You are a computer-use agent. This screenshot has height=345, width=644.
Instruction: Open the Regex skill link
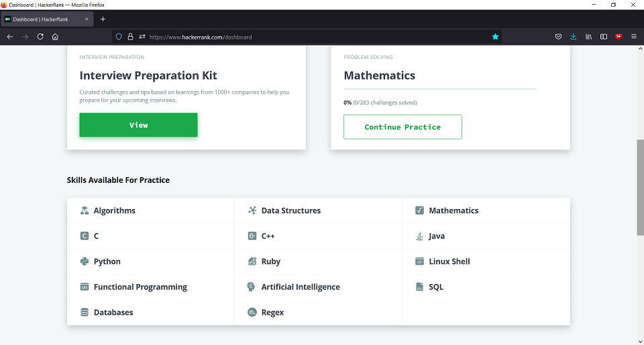(x=273, y=312)
